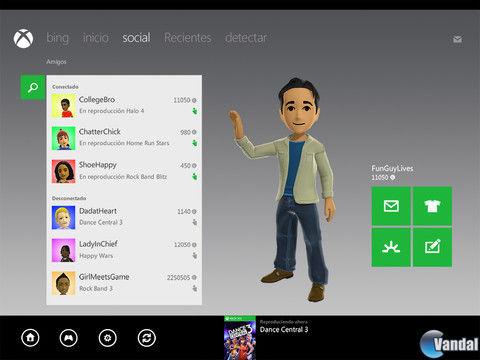Click LadyInChief's avatar thumbnail
Viewport: 480px width, 360px height.
63,250
